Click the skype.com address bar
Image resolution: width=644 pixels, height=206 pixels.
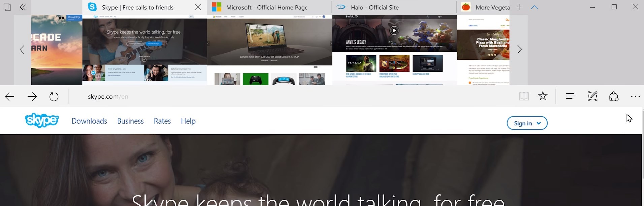pos(290,97)
